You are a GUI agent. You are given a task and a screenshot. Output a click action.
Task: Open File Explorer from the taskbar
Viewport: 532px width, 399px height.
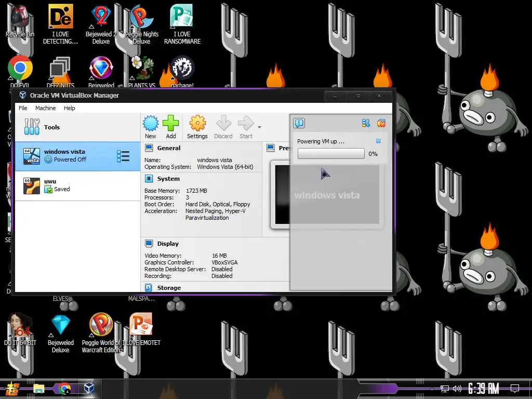pos(38,389)
